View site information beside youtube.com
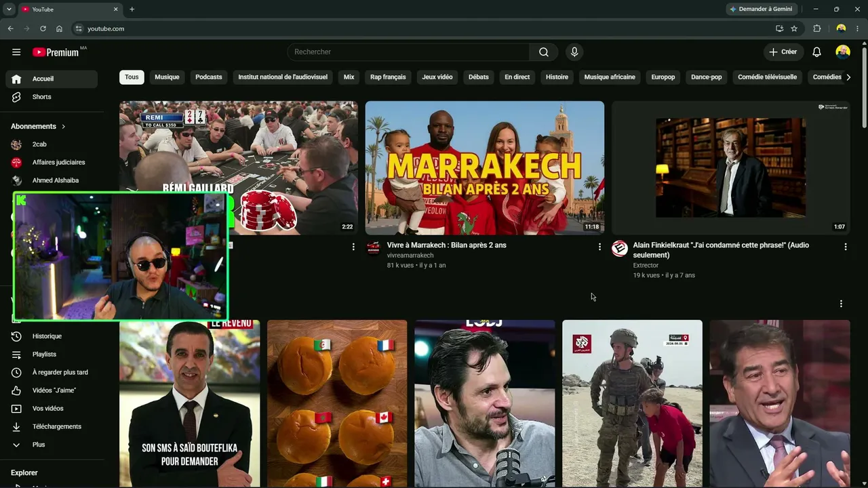Viewport: 868px width, 488px height. click(x=79, y=28)
